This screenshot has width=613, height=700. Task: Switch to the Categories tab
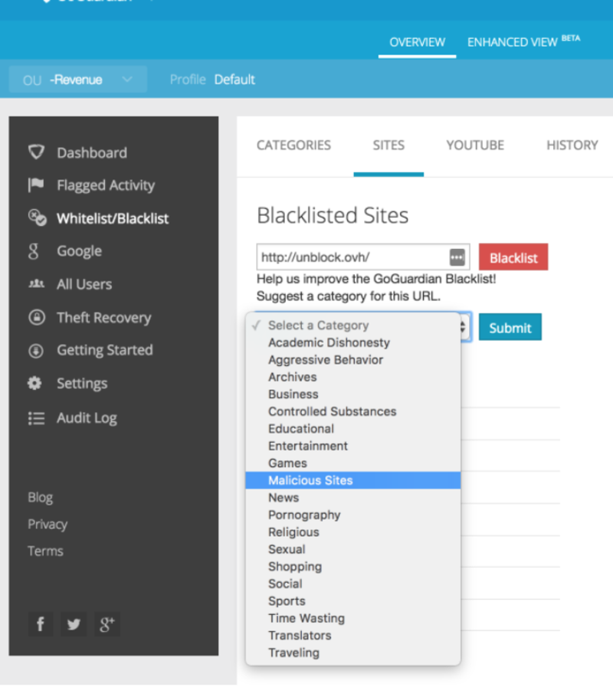point(293,145)
